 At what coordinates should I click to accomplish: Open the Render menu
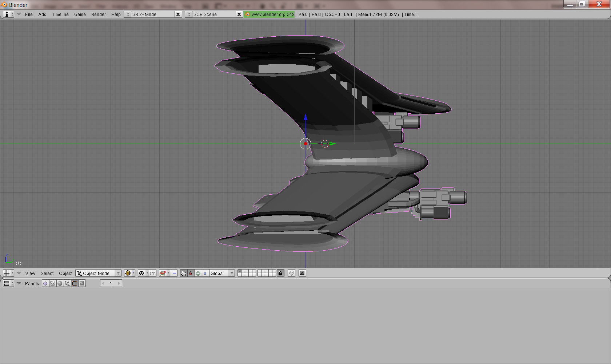[x=98, y=15]
